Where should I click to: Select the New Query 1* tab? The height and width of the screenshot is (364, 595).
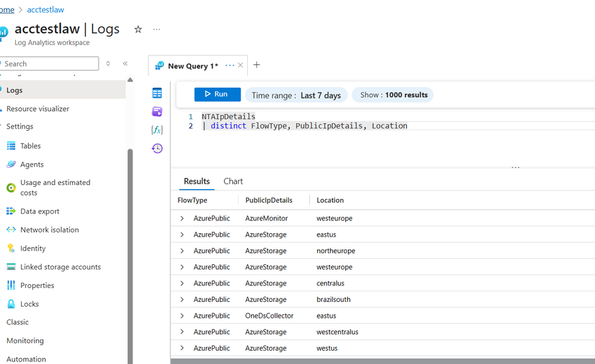(193, 66)
